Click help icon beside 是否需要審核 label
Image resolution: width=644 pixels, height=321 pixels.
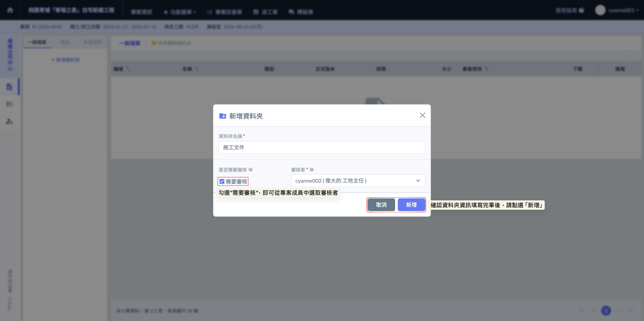pyautogui.click(x=251, y=170)
